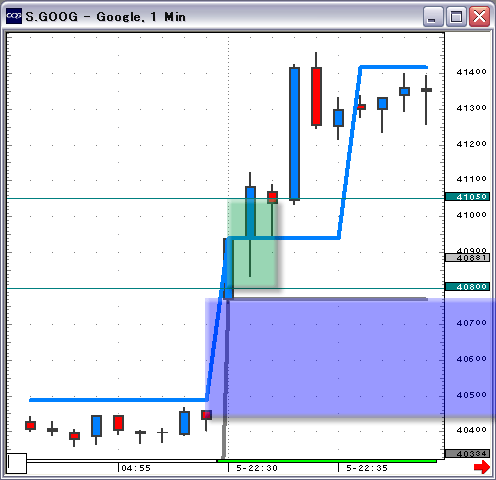Viewport: 496px width, 480px height.
Task: Maximize the S.GOOG chart window
Action: pyautogui.click(x=456, y=16)
